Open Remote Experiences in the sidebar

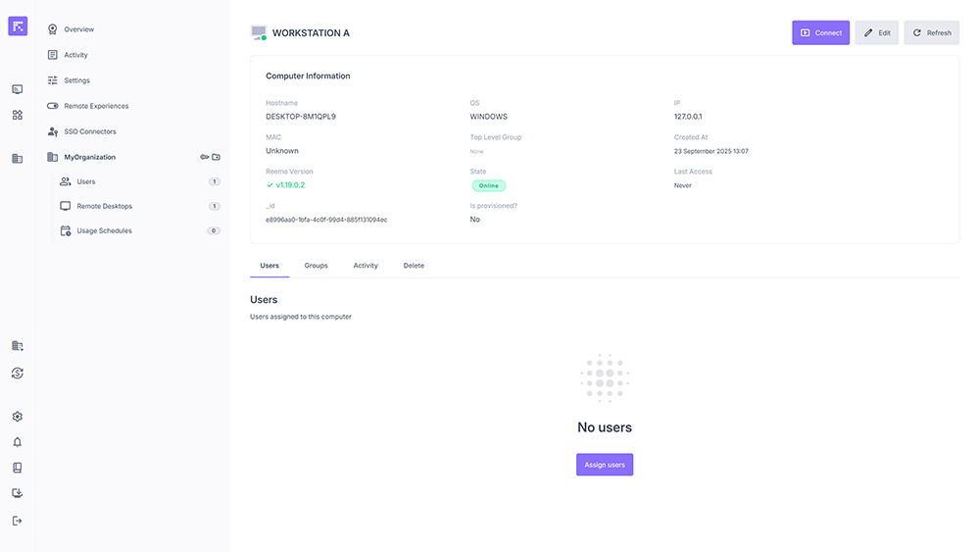point(96,106)
